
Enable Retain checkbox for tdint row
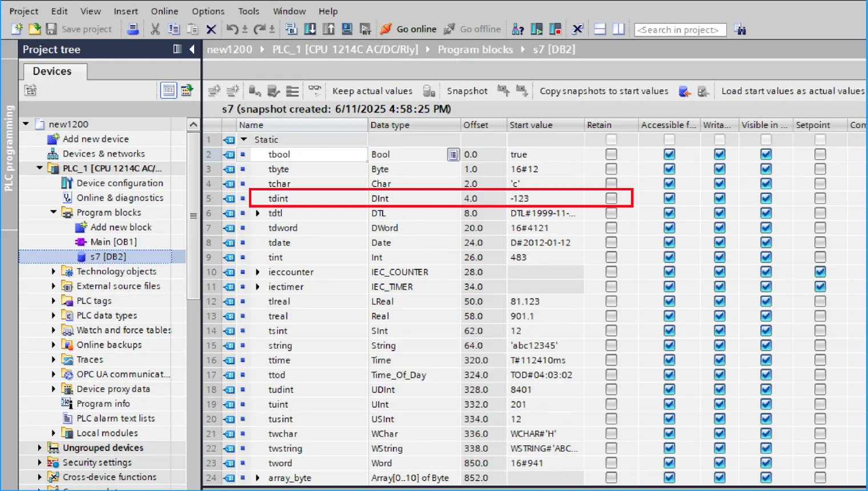(x=611, y=198)
